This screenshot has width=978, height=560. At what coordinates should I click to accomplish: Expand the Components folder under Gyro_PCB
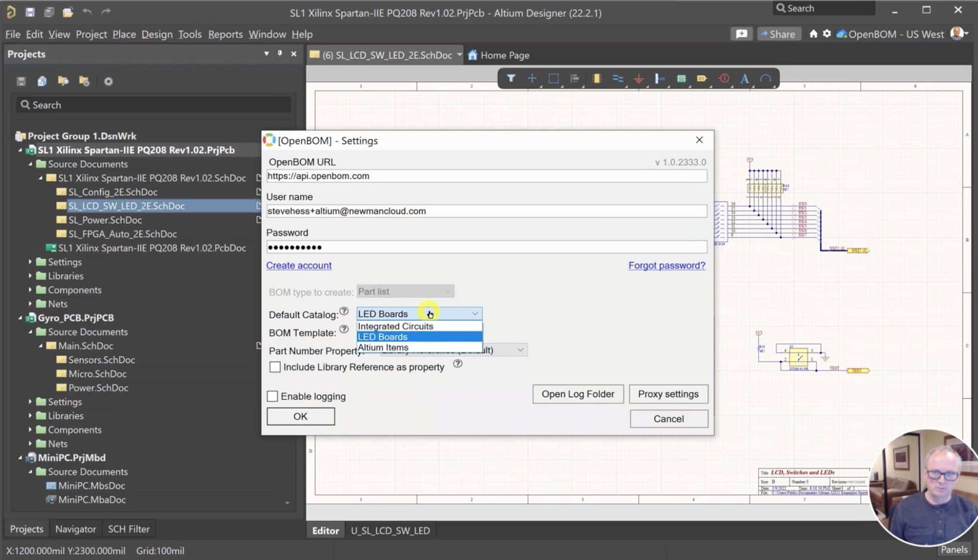[x=30, y=430]
